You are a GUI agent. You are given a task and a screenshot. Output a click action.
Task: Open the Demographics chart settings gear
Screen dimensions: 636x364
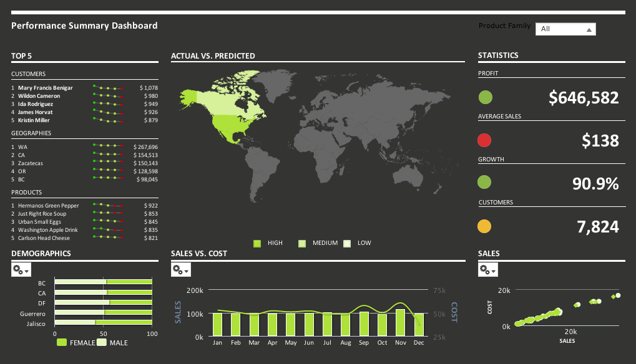click(17, 269)
